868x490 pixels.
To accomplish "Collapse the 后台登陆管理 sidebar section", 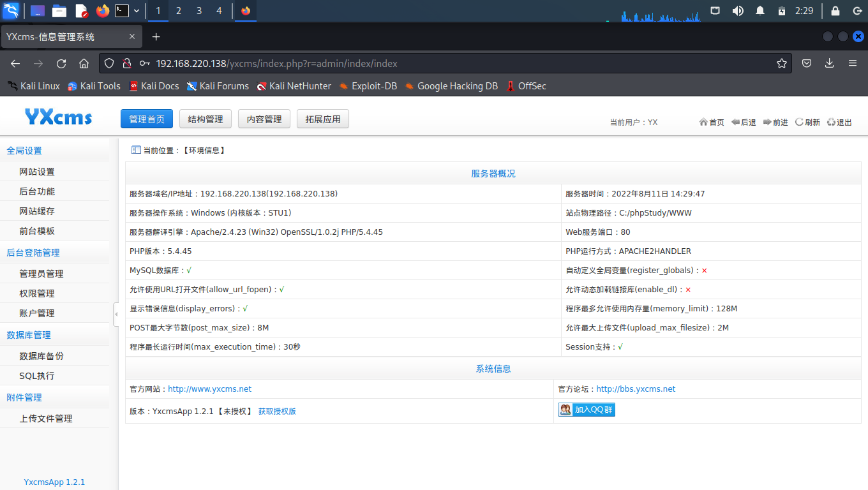I will [54, 253].
